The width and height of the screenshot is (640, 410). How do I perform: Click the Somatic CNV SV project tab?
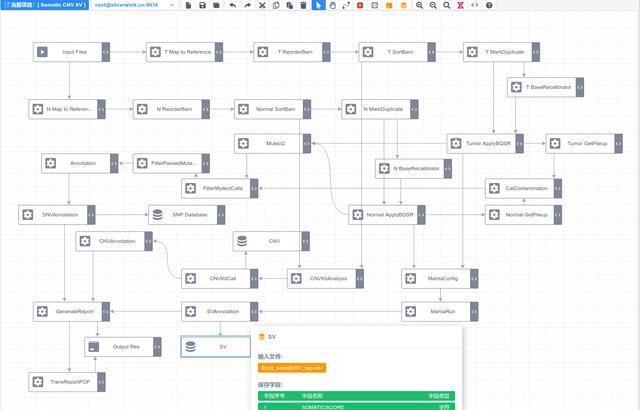pos(44,5)
